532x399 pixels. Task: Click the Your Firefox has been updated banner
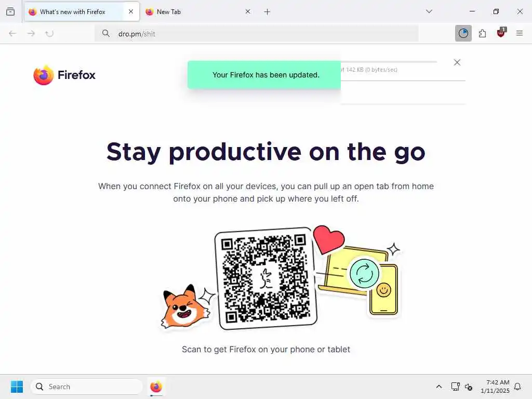[x=264, y=75]
